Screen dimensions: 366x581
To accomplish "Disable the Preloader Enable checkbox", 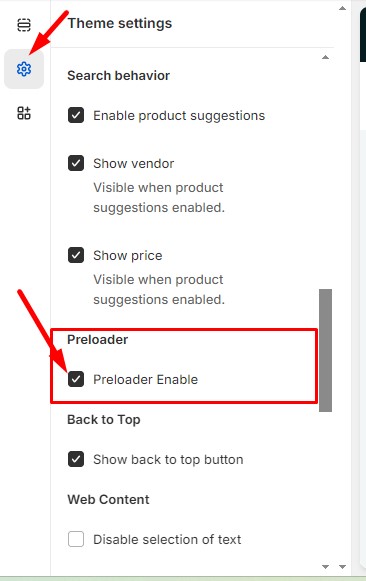I will click(76, 379).
